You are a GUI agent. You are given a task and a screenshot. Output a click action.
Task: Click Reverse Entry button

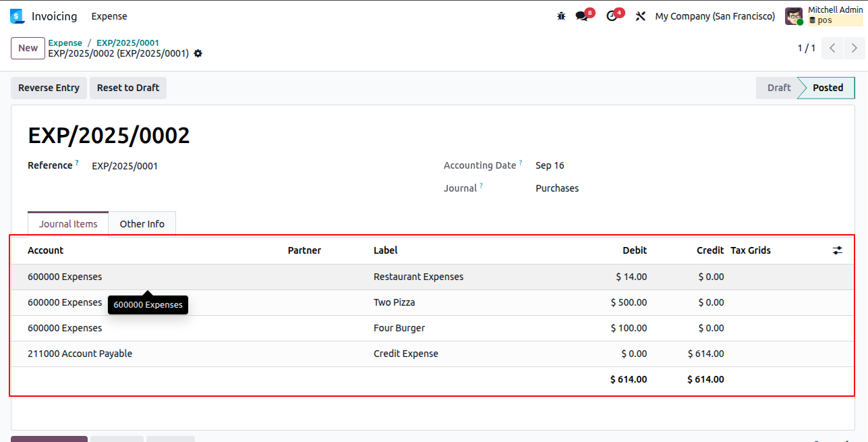click(49, 88)
